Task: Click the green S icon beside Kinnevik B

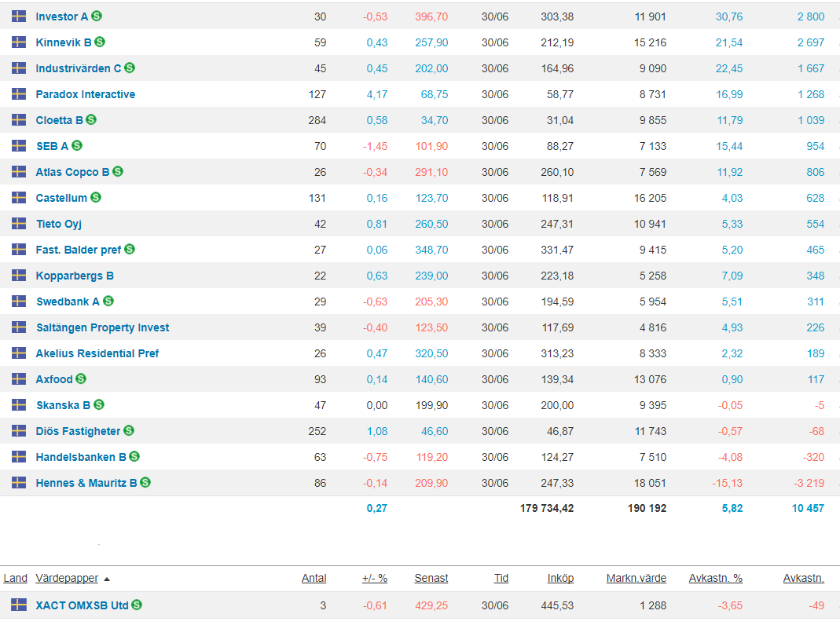Action: tap(100, 42)
